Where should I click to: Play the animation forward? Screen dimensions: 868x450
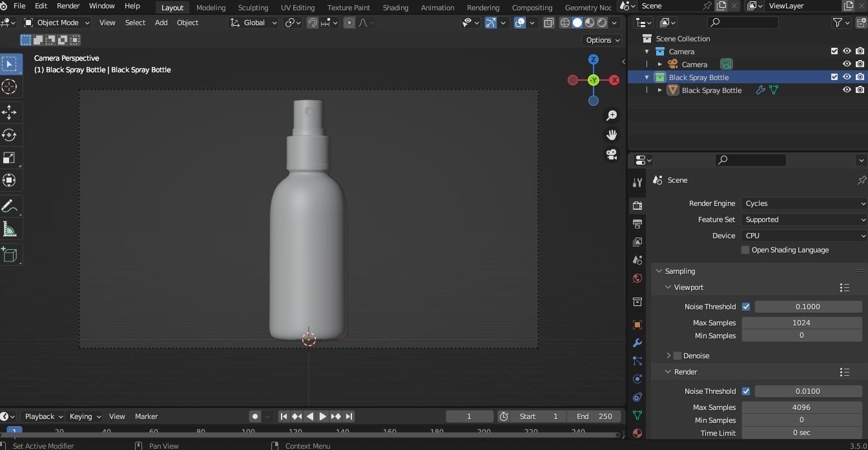pyautogui.click(x=322, y=416)
